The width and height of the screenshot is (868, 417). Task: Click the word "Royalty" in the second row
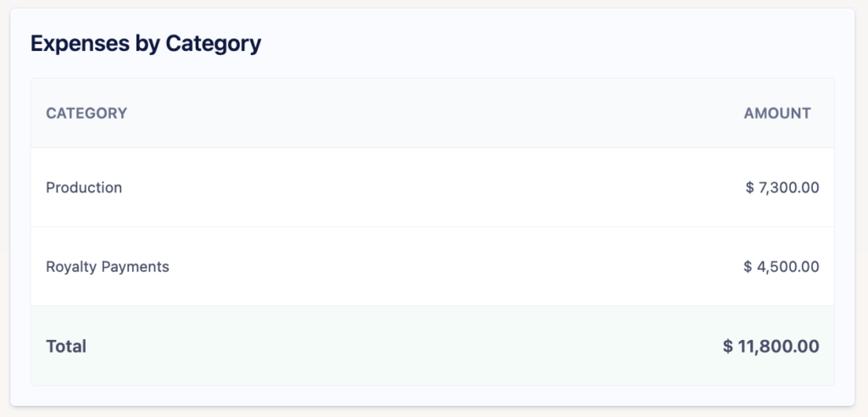pyautogui.click(x=71, y=266)
